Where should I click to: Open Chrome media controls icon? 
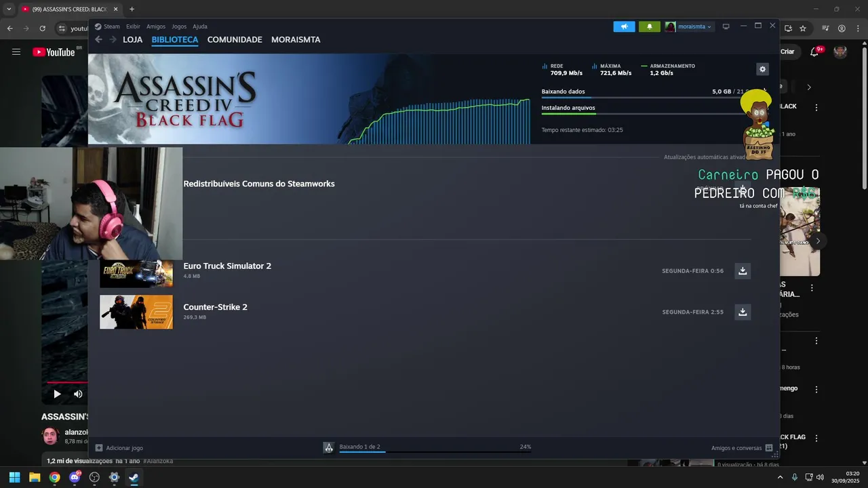point(825,28)
